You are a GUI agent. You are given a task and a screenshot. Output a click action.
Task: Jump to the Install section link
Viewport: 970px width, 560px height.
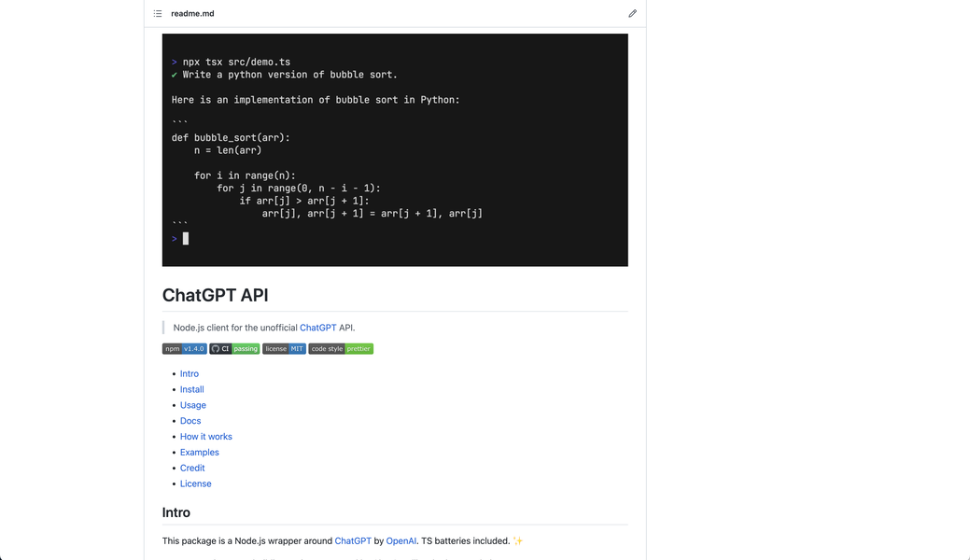click(191, 390)
